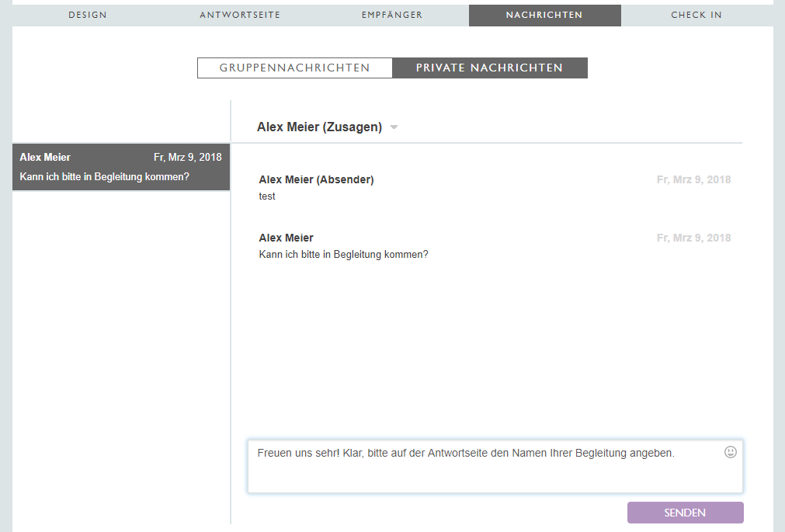
Task: Click the Begleitung question in the message thread
Action: click(343, 255)
